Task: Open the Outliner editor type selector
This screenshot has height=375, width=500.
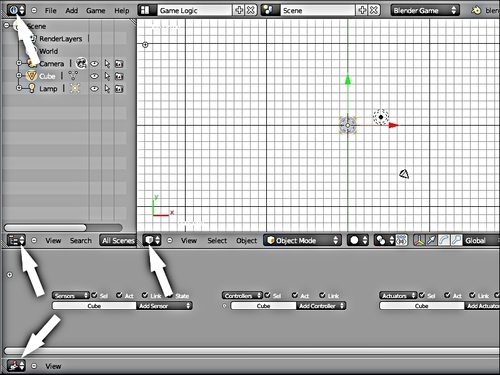Action: pos(16,240)
